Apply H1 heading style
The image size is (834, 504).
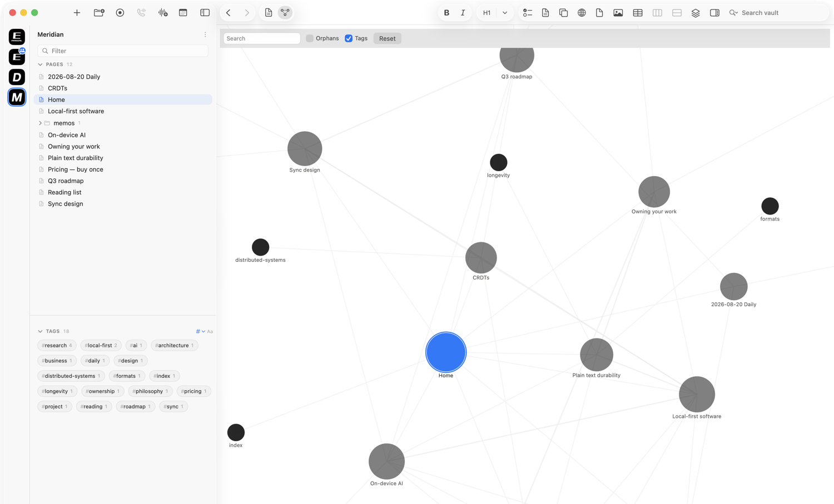[487, 13]
